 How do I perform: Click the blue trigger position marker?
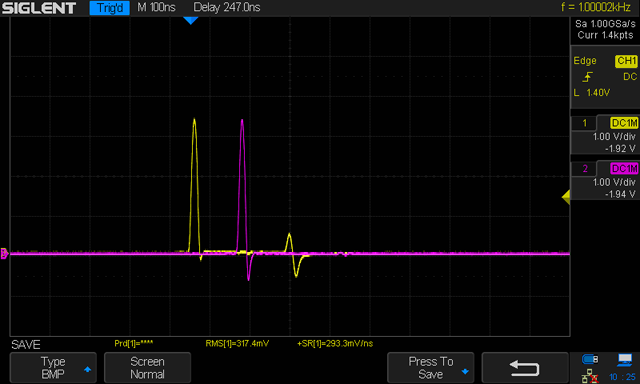click(x=191, y=20)
